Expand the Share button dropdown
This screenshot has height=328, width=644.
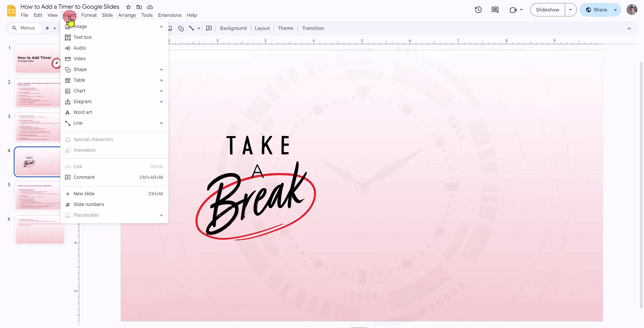(x=615, y=10)
